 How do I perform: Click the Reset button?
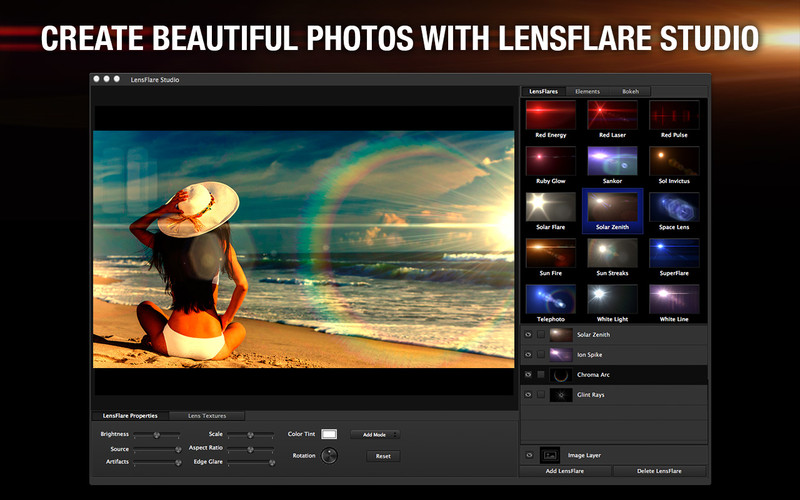(383, 456)
